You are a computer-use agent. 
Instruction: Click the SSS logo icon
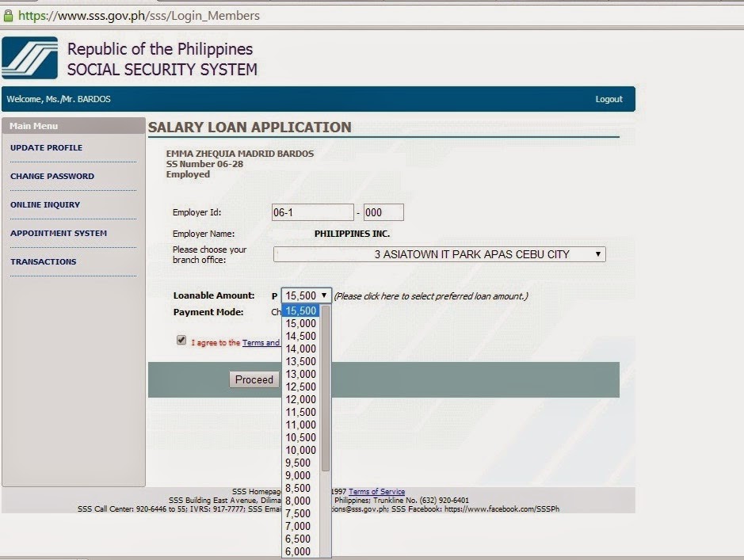[30, 58]
